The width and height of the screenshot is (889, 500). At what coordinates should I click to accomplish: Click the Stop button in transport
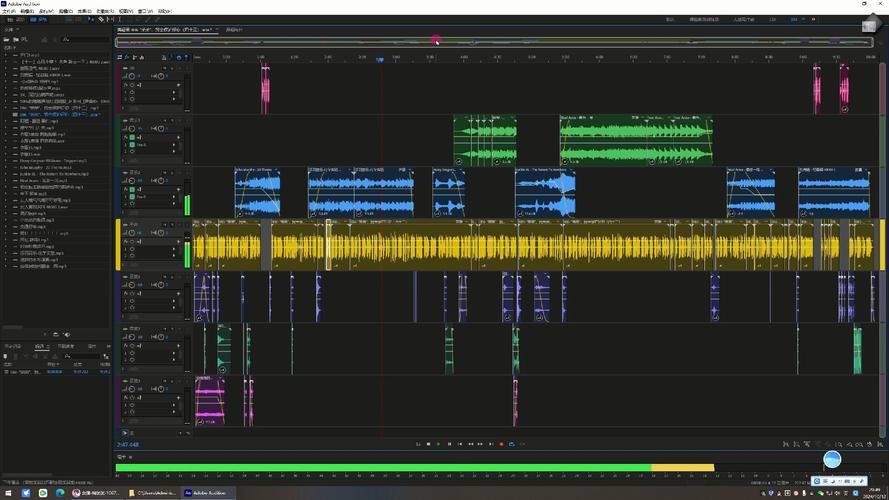coord(428,444)
